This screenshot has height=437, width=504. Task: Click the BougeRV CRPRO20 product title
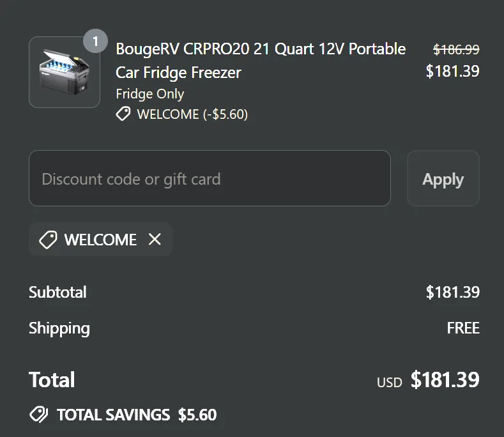point(261,61)
